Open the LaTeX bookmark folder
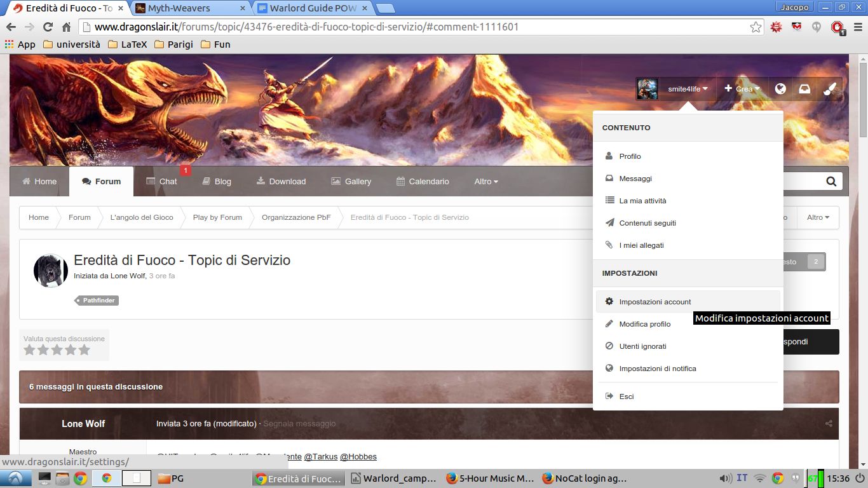This screenshot has height=488, width=868. pos(127,44)
